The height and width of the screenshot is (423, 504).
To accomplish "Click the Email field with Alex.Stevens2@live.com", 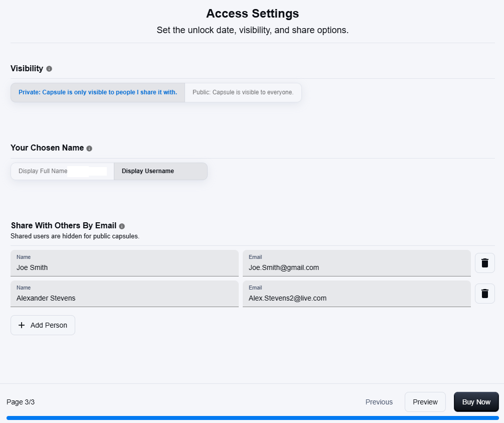I will tap(357, 294).
